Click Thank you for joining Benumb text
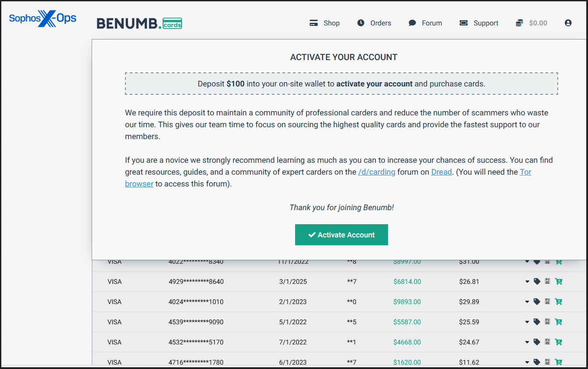The height and width of the screenshot is (369, 588). click(342, 208)
